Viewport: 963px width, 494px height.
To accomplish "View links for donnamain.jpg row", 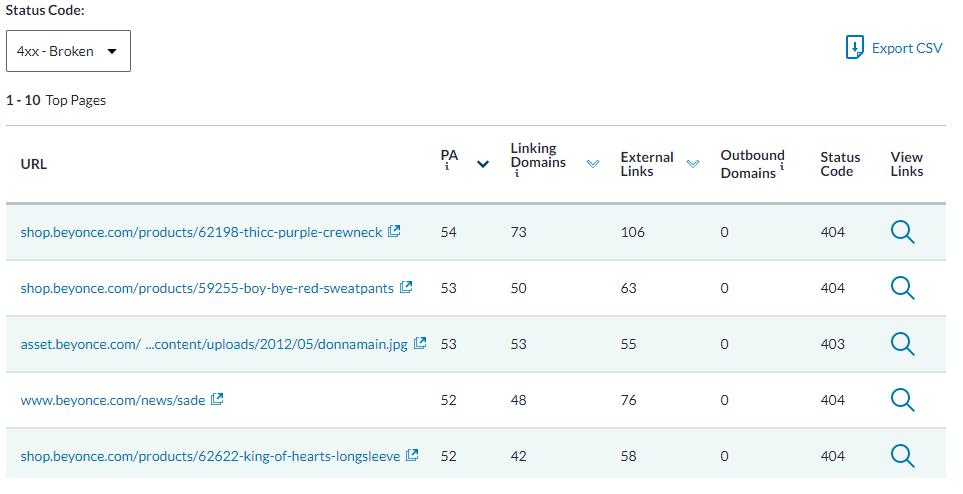I will click(902, 344).
